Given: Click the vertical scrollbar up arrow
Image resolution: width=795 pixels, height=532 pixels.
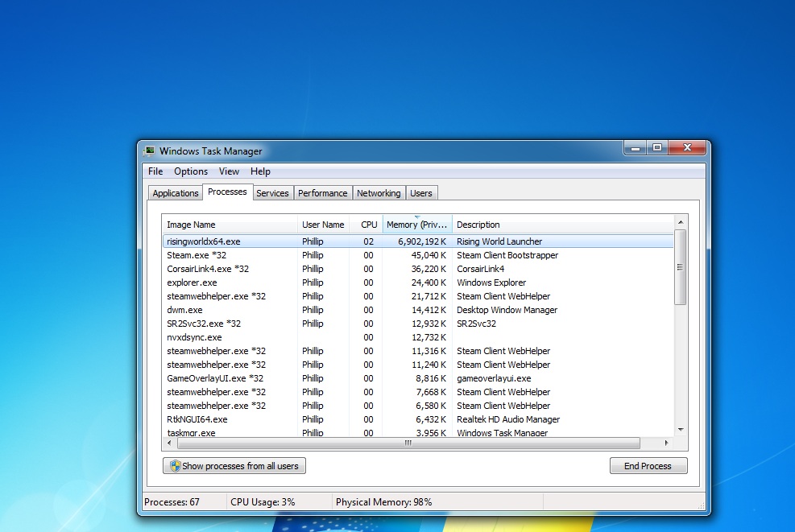Looking at the screenshot, I should click(x=681, y=221).
